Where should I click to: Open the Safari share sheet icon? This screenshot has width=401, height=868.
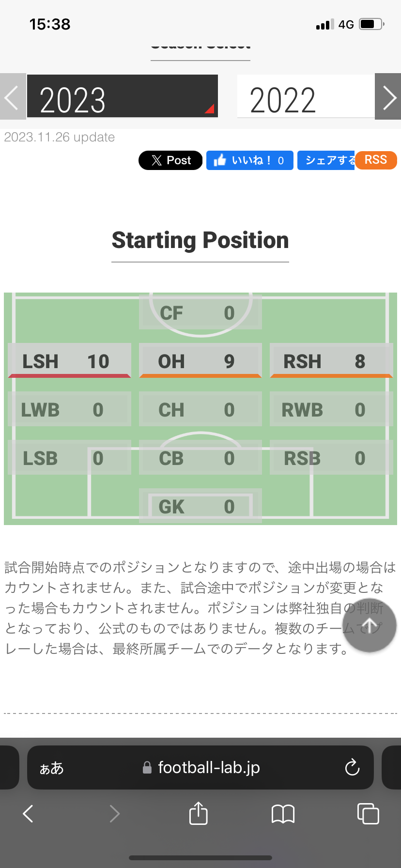tap(198, 813)
